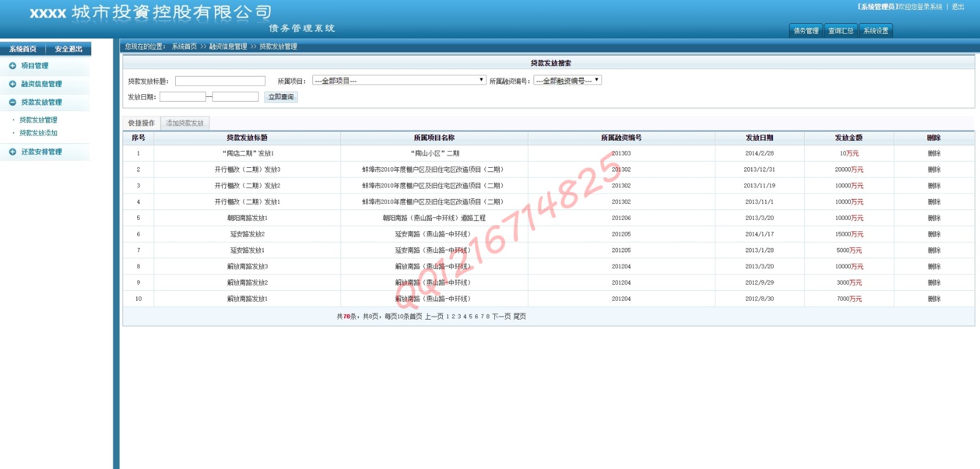980x469 pixels.
Task: Switch to the 查询汇总 tab
Action: click(x=840, y=31)
